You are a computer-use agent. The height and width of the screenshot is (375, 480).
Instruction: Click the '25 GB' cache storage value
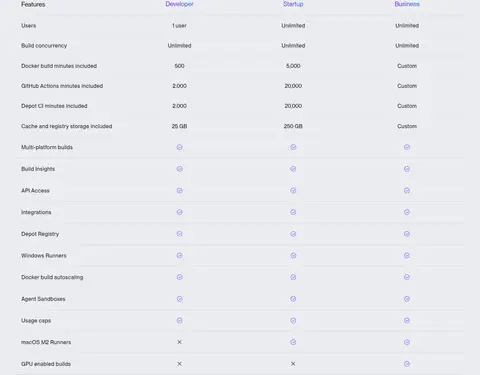179,126
